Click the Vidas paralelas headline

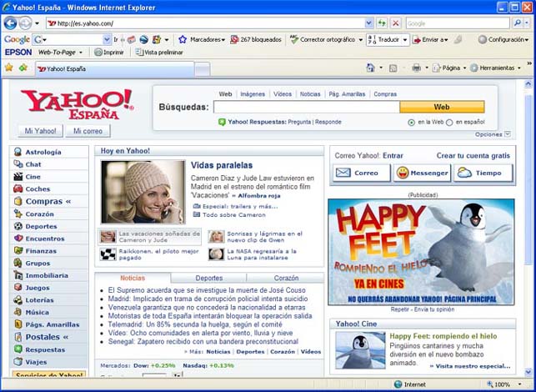coord(222,165)
